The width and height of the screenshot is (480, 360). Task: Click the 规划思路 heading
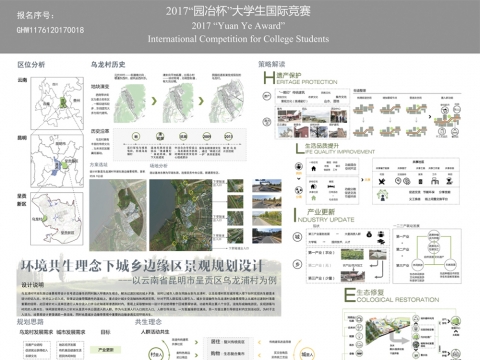(x=30, y=322)
